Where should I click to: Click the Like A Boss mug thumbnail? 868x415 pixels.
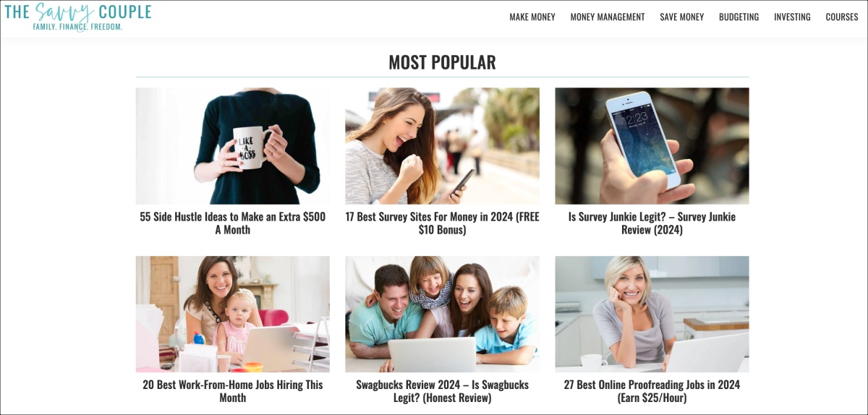pos(232,146)
